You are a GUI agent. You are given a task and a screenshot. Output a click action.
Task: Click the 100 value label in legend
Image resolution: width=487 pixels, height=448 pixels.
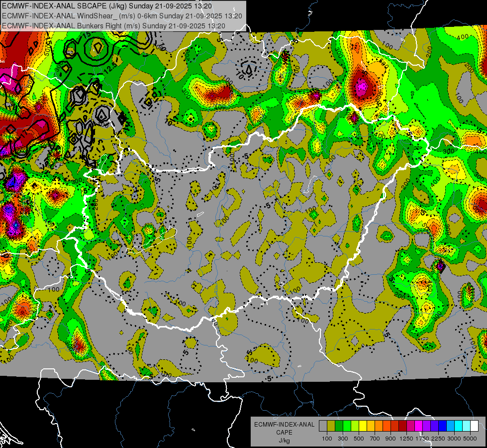pos(327,439)
